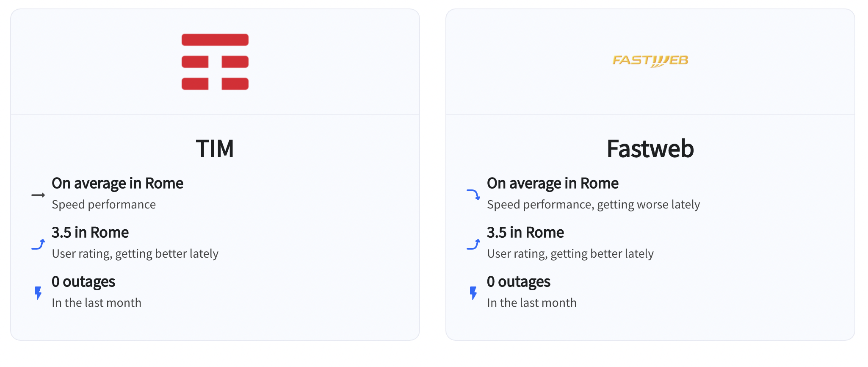Select TIM's 'On average in Rome' text

coord(117,183)
